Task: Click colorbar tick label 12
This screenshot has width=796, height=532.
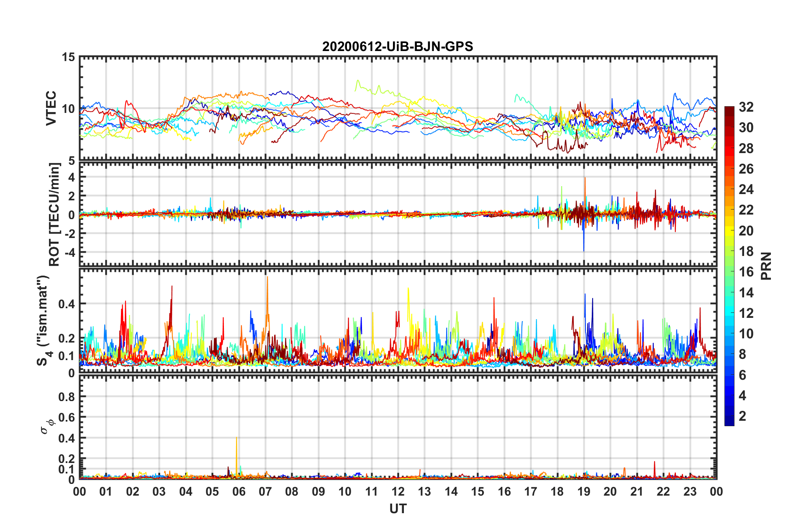Action: click(x=746, y=313)
